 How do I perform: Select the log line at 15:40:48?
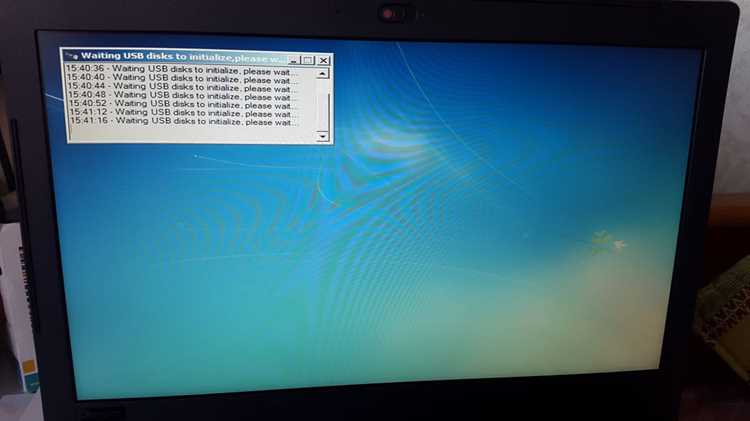(182, 96)
